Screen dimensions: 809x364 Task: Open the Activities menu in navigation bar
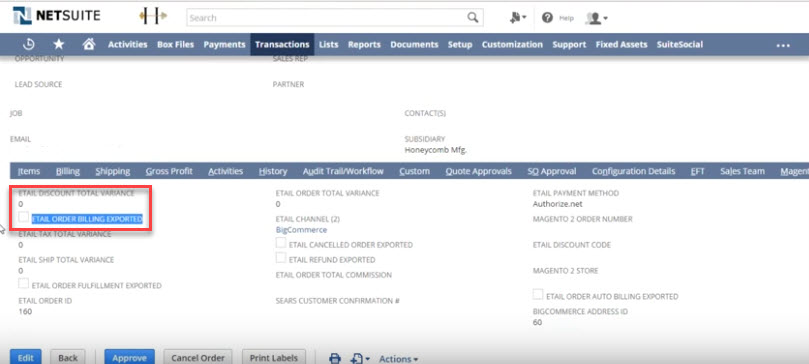[x=127, y=45]
